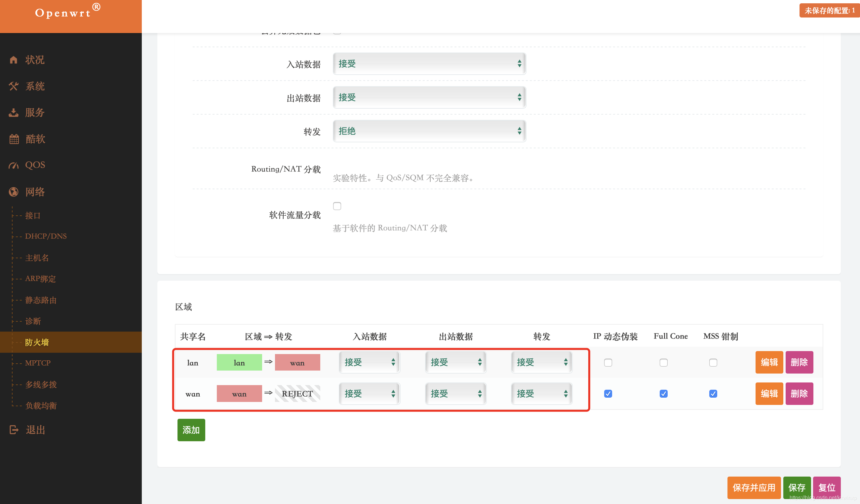
Task: Open wan zone 出站数据 dropdown
Action: [456, 394]
